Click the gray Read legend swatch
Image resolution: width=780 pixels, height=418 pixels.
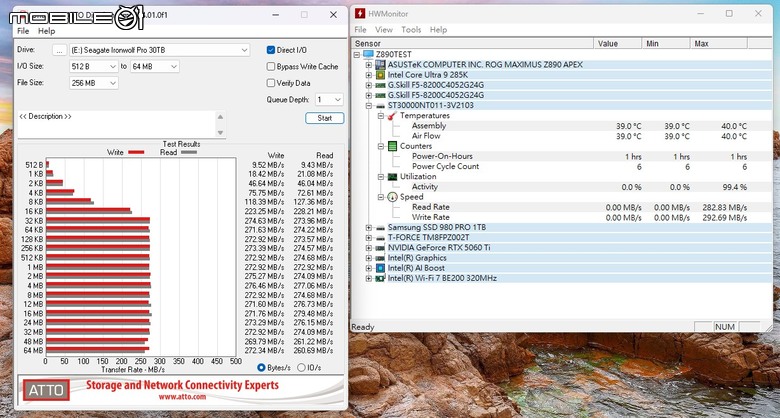click(189, 152)
